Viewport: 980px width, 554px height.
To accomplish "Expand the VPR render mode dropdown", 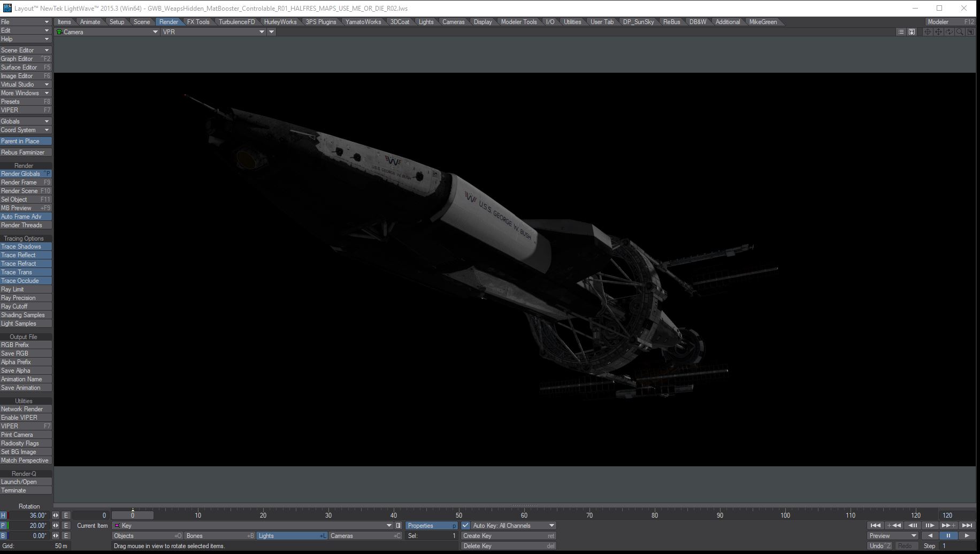I will point(213,32).
